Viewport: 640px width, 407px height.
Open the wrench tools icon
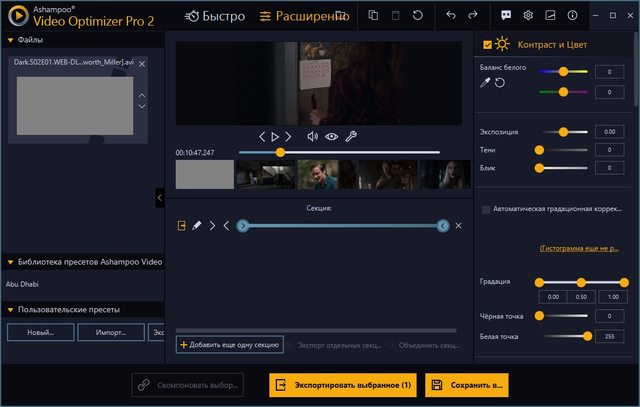pyautogui.click(x=351, y=136)
